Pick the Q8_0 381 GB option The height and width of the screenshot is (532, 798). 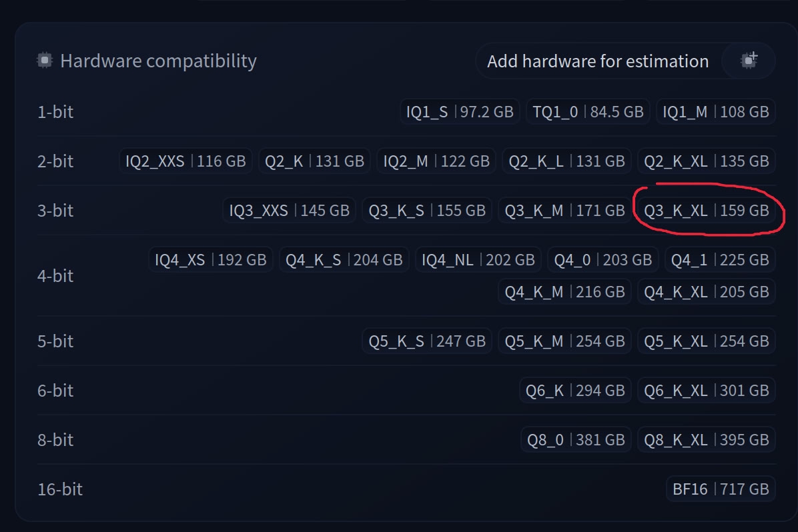click(576, 439)
